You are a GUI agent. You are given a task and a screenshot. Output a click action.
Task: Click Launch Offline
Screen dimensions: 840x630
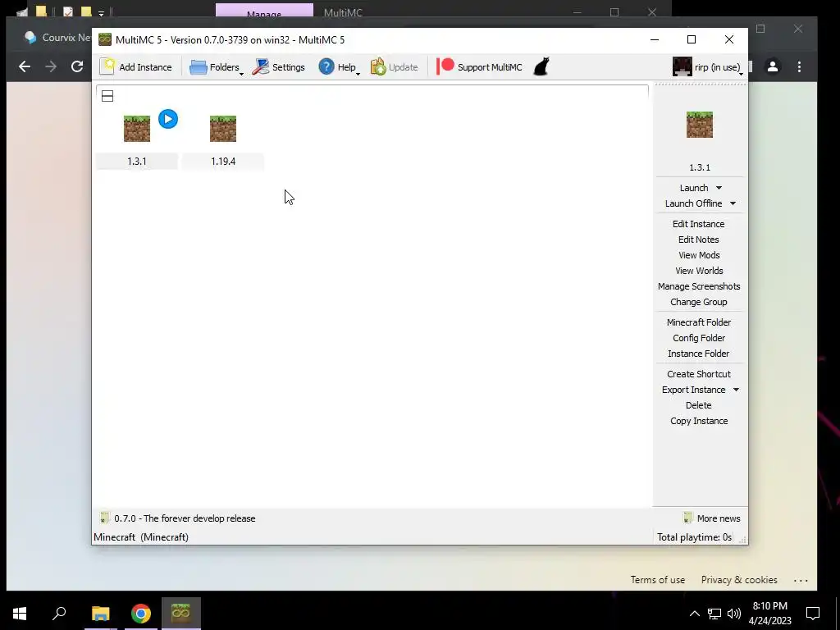click(x=693, y=203)
